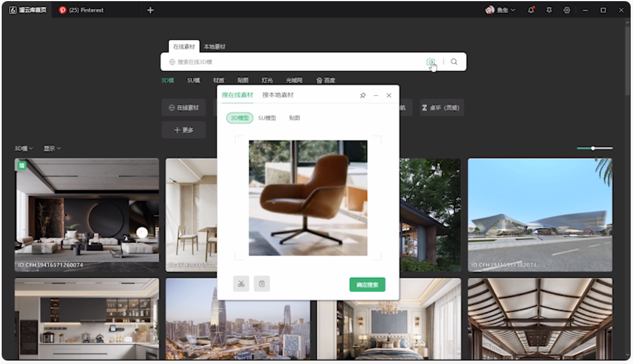Pin the image search dialog
The height and width of the screenshot is (364, 633).
(x=363, y=95)
